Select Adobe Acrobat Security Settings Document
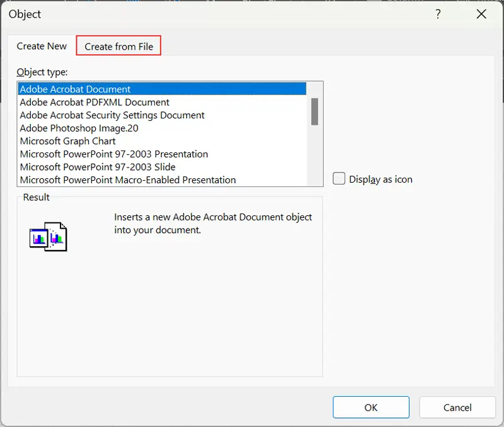This screenshot has width=504, height=427. point(112,115)
